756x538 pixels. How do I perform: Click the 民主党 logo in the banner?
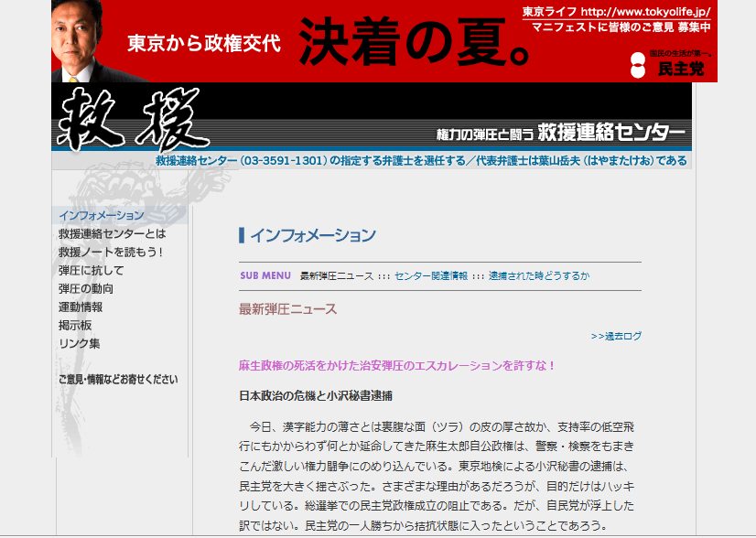671,65
